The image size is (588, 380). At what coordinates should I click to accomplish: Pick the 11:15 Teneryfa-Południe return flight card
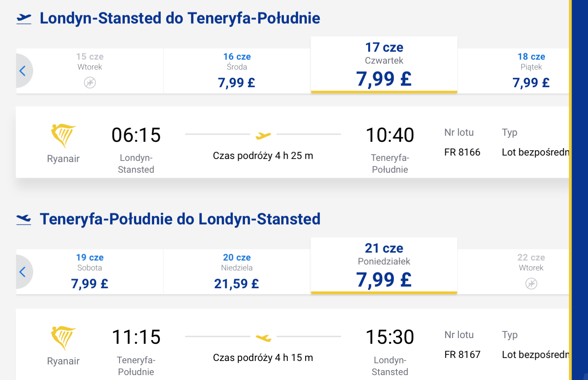click(x=292, y=344)
